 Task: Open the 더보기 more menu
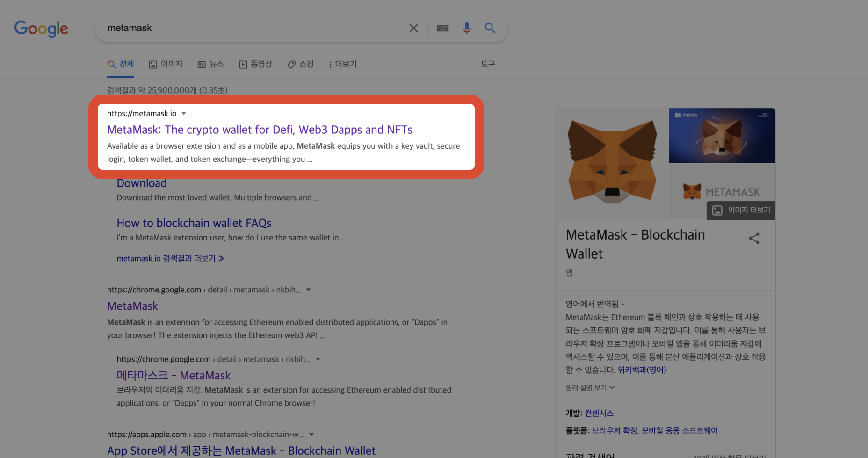click(343, 64)
